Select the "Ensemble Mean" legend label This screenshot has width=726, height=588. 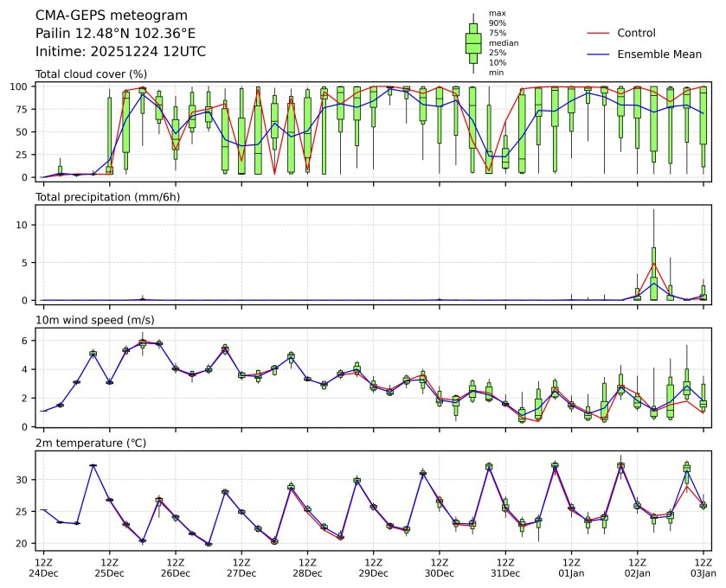[659, 54]
